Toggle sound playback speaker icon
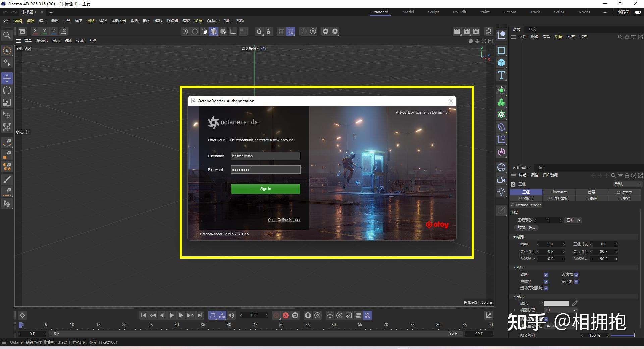Screen dimensions: 644x349 pos(231,315)
